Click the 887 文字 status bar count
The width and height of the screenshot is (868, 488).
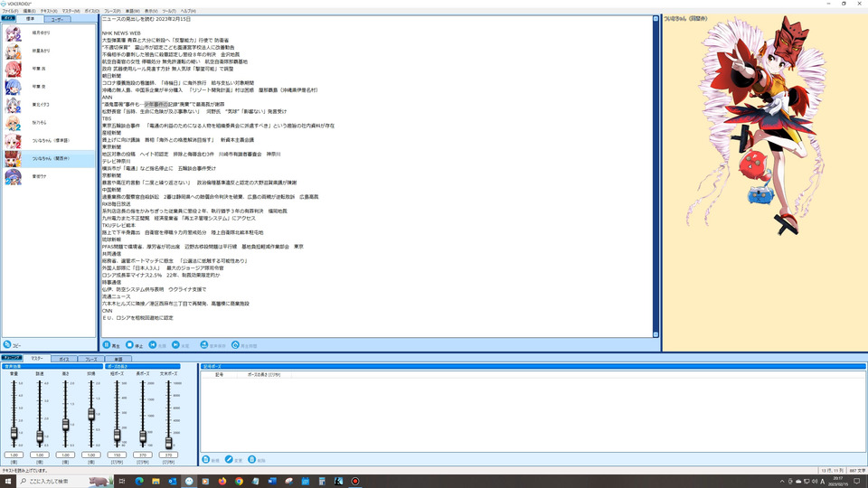point(857,470)
